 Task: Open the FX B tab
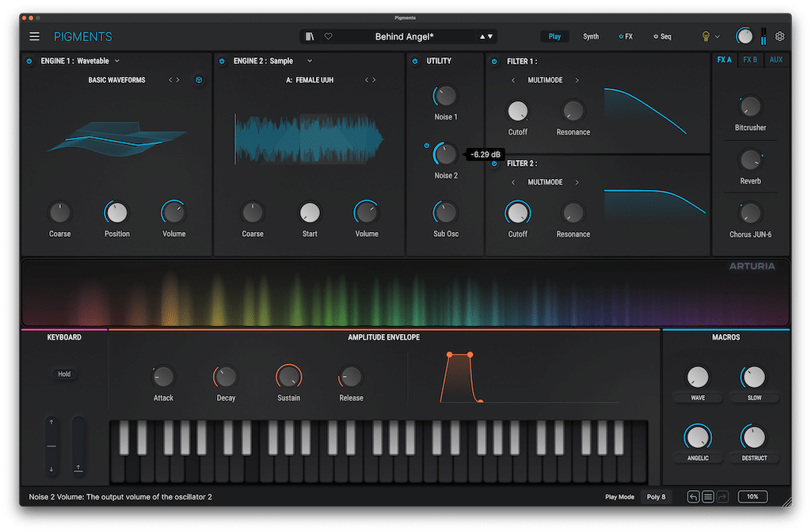[x=750, y=60]
